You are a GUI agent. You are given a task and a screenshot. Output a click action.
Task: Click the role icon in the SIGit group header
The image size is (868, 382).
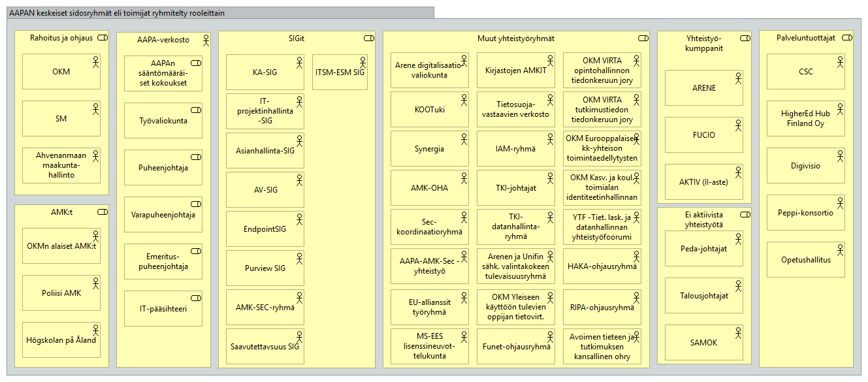click(368, 39)
